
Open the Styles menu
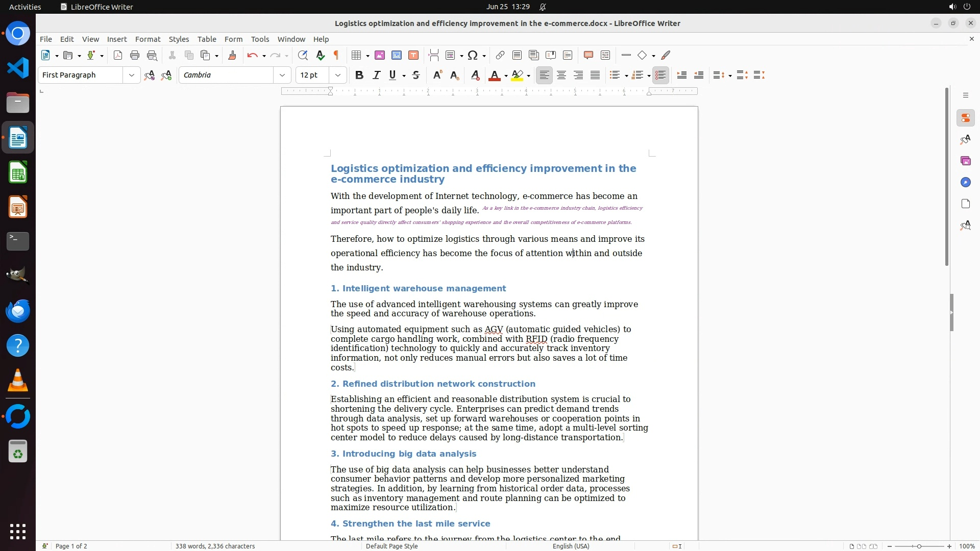tap(179, 39)
